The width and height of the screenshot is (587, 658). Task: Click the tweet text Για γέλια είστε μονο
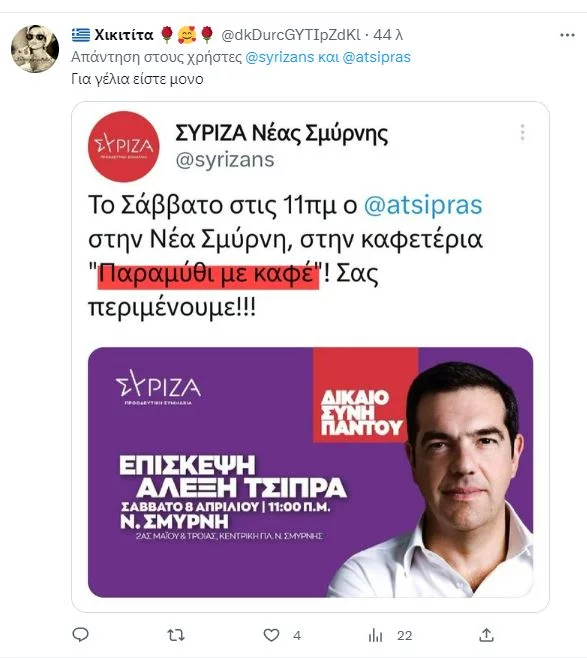[137, 79]
